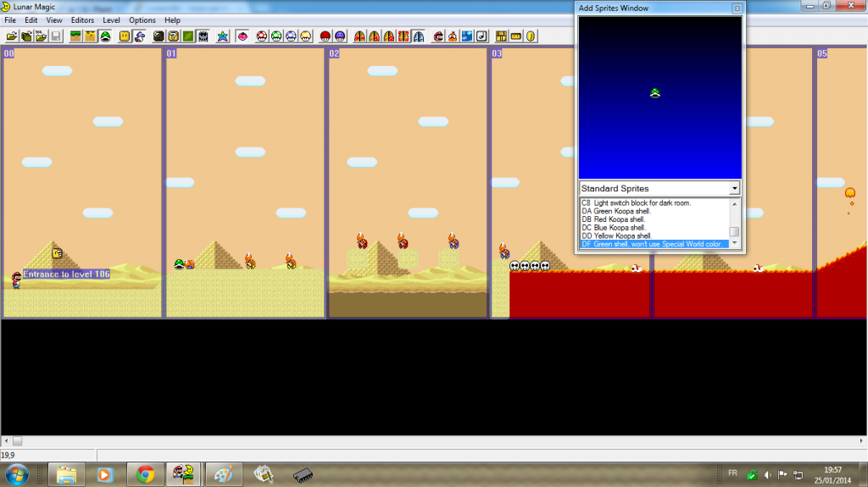Click the save level floppy disk icon

point(56,36)
